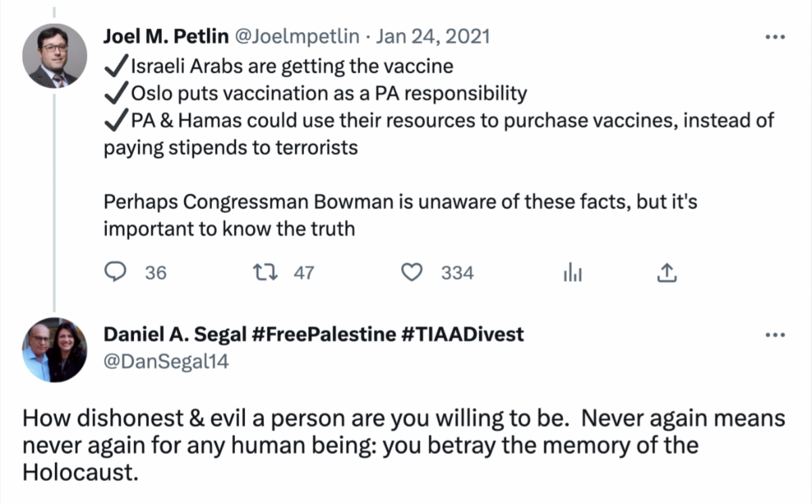This screenshot has width=812, height=504.
Task: Click the reply count 36
Action: point(156,273)
